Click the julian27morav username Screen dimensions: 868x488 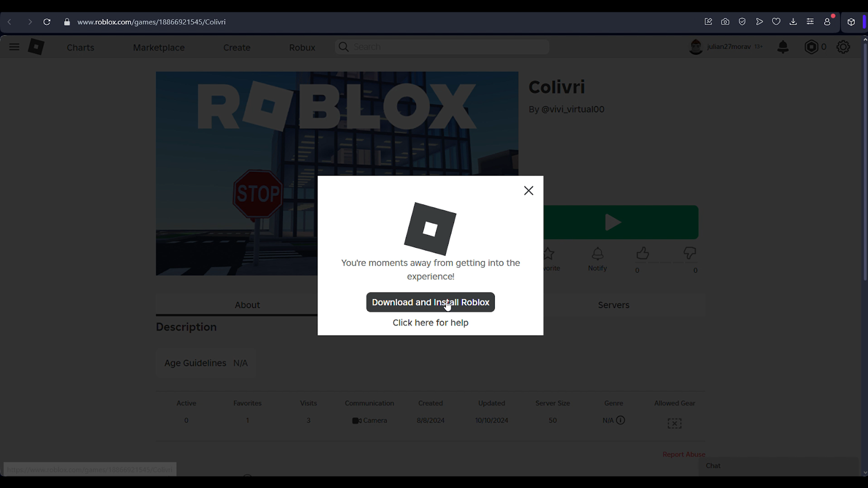point(729,47)
